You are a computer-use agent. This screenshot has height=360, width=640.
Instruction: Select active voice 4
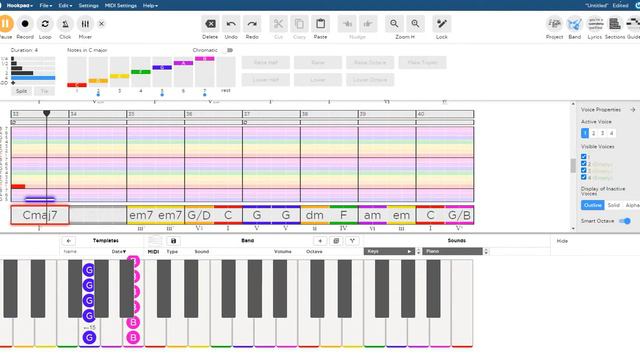click(611, 133)
